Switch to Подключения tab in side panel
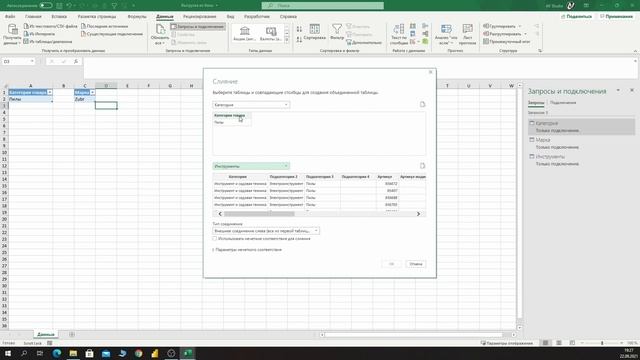640x360 pixels. [563, 103]
